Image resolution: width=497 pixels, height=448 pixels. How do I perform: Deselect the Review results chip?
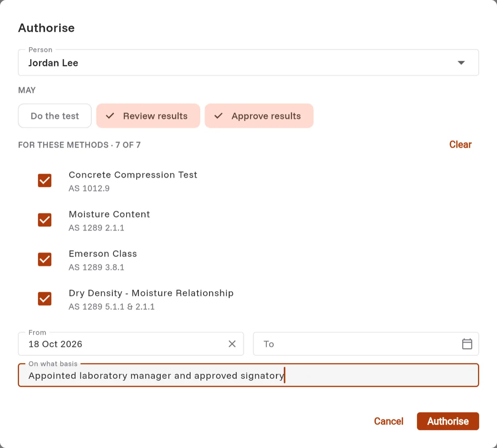(x=148, y=116)
